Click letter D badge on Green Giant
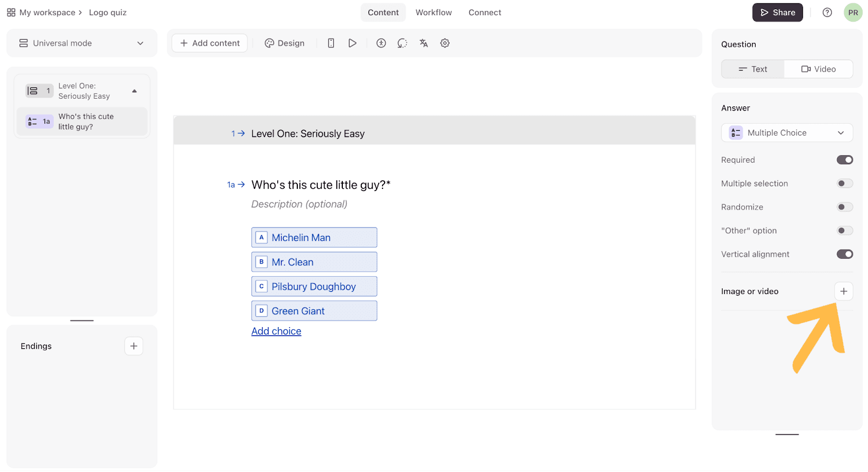This screenshot has width=868, height=472. pos(261,311)
